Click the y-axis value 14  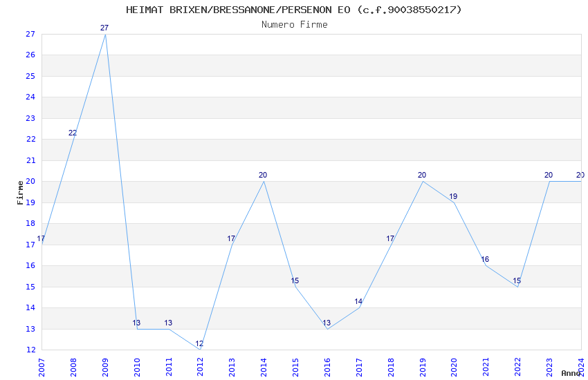(x=30, y=308)
